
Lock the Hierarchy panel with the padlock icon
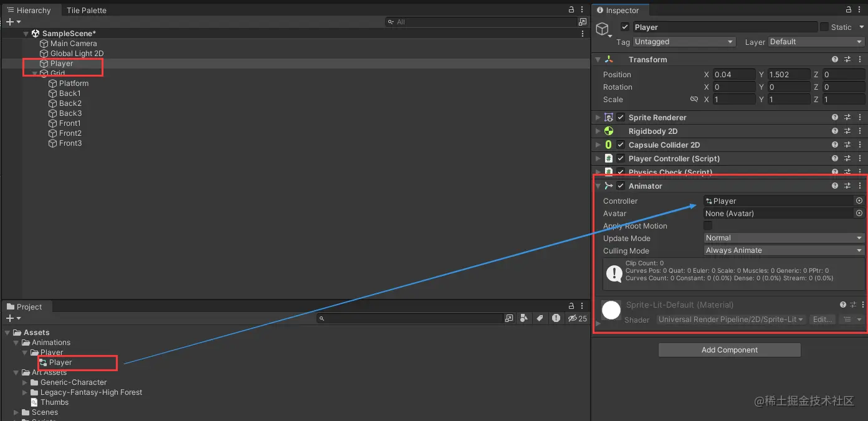tap(571, 10)
